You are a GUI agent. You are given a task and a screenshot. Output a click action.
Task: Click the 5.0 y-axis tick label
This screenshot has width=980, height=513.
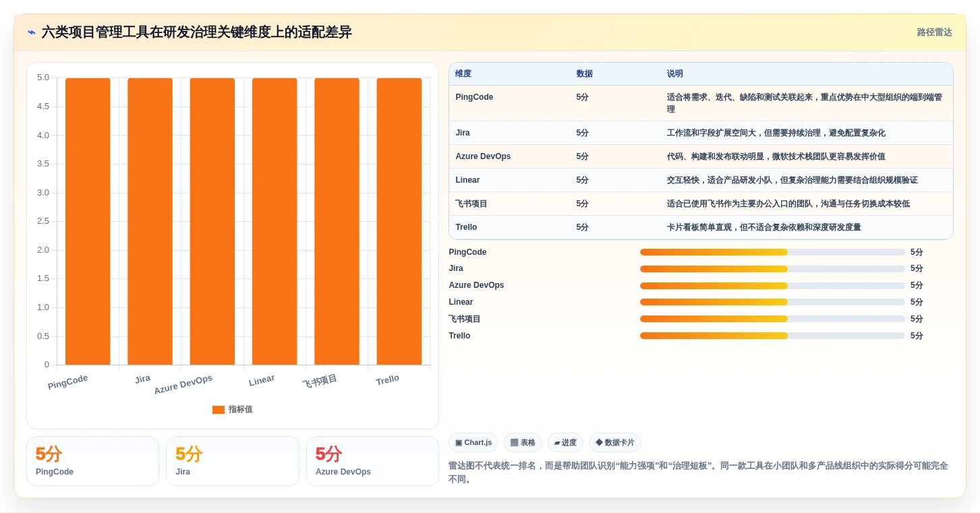[x=43, y=78]
